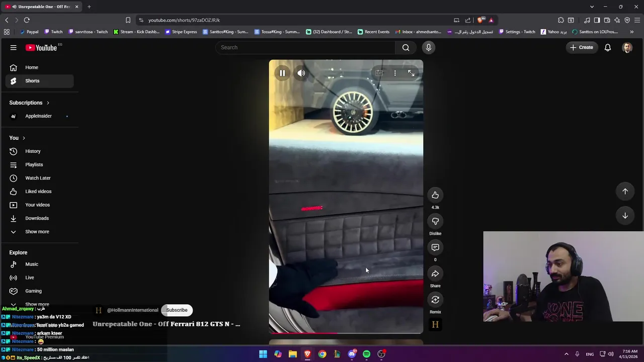The height and width of the screenshot is (362, 644).
Task: Expand the Subscriptions section
Action: (x=30, y=103)
